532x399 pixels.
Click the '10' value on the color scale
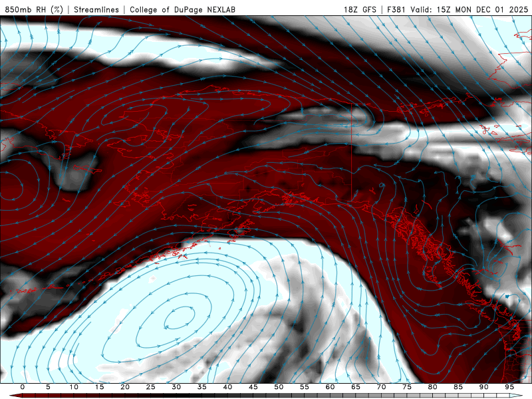coord(74,387)
